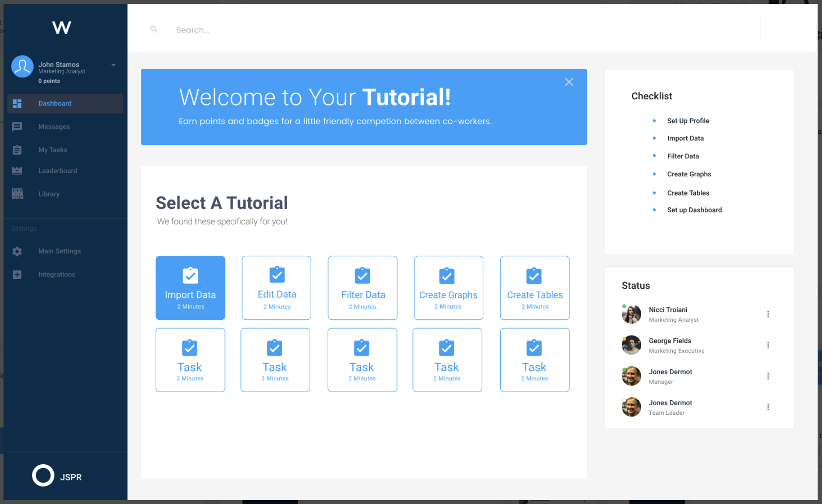
Task: Select the Edit Data tutorial card
Action: point(277,288)
